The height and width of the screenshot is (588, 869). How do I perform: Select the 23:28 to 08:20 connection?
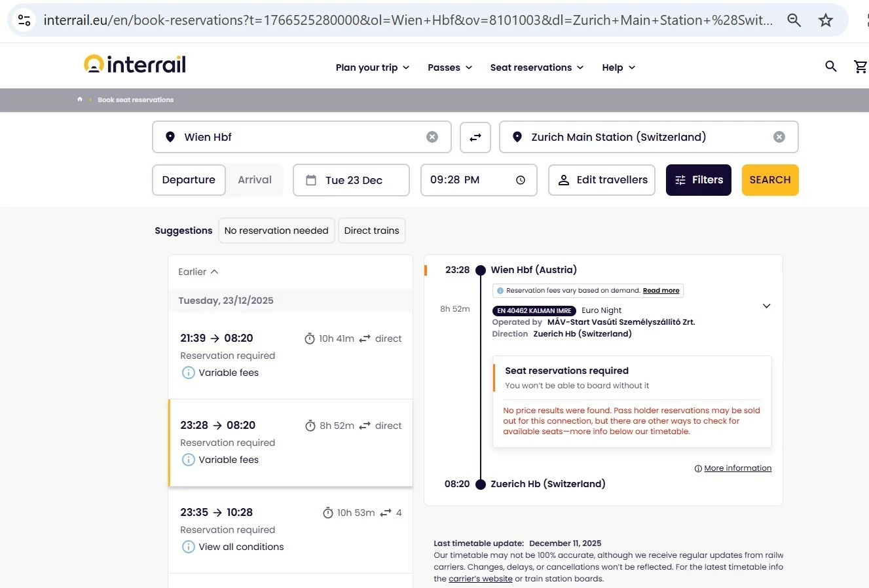pos(291,443)
